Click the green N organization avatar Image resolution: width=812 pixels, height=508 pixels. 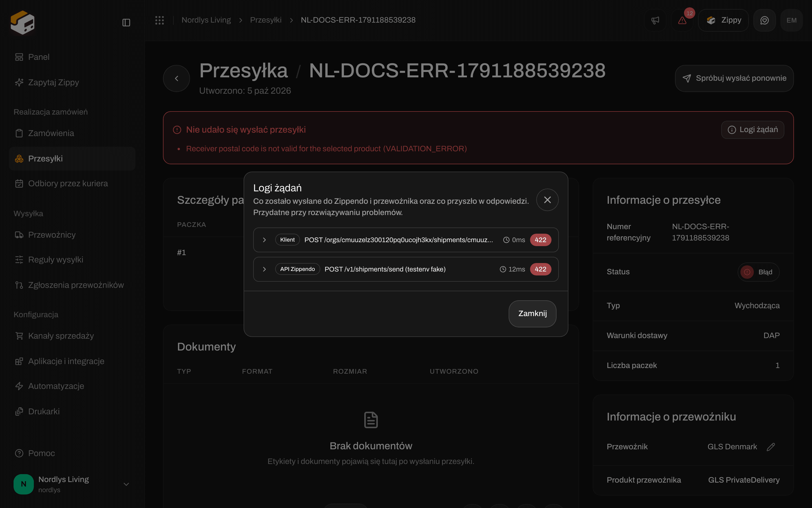23,484
